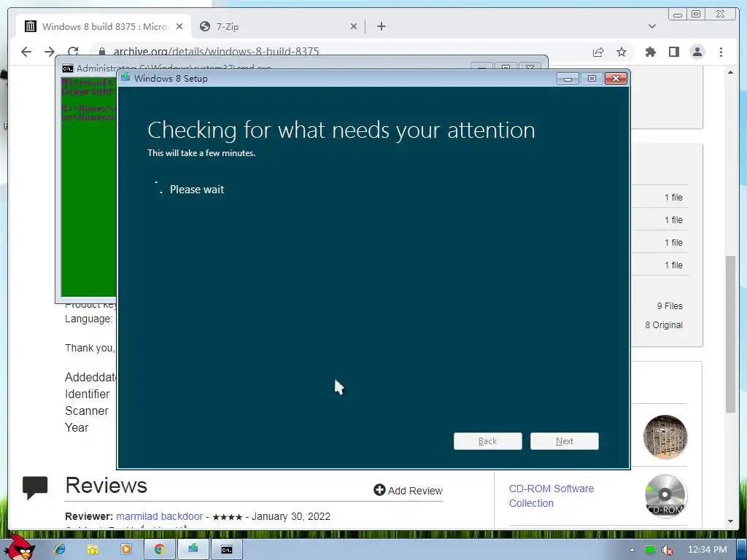Maximize the Windows 8 Setup window
747x560 pixels.
point(592,79)
